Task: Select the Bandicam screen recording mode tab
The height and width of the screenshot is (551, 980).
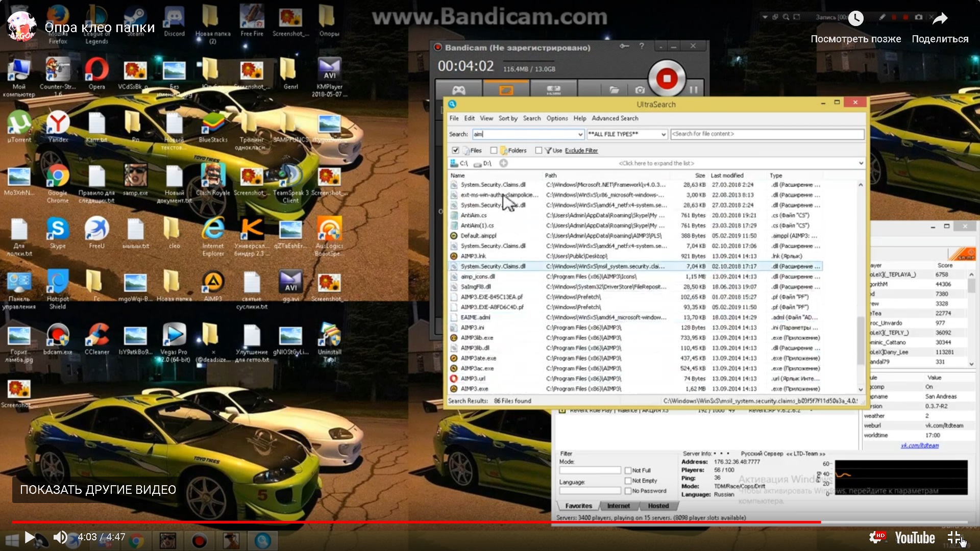Action: click(506, 90)
